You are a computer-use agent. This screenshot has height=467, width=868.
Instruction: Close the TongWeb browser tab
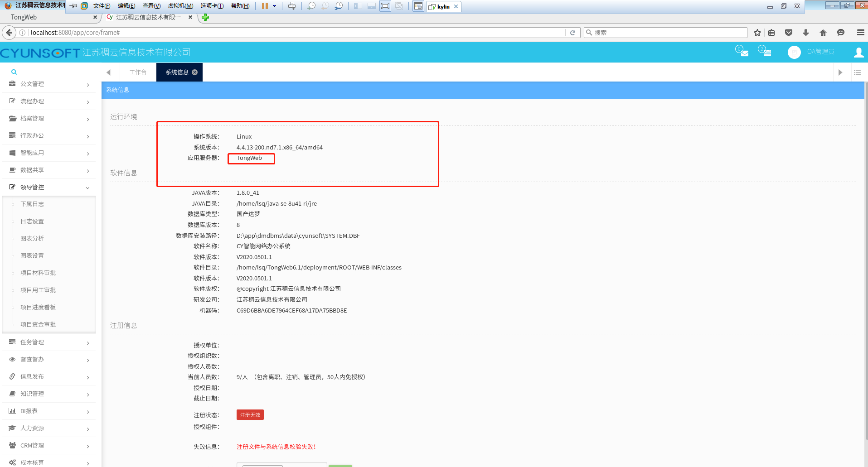pos(95,17)
